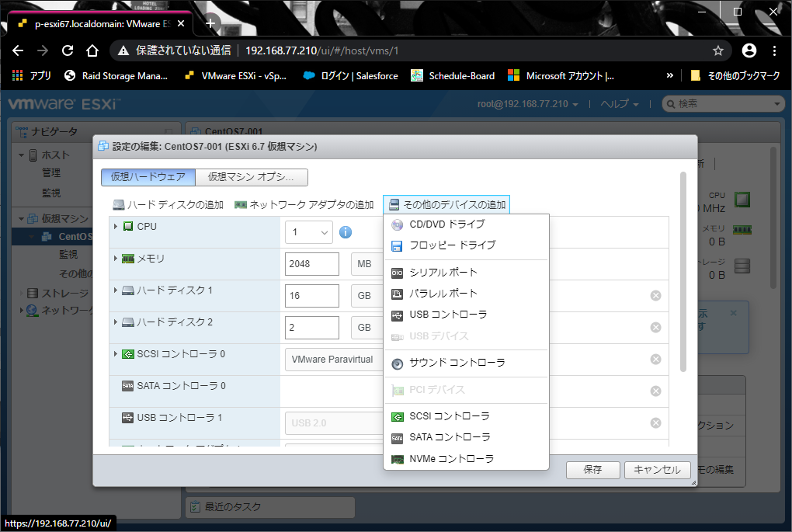
Task: Click the ハード ディスク 1 drive icon
Action: [128, 290]
